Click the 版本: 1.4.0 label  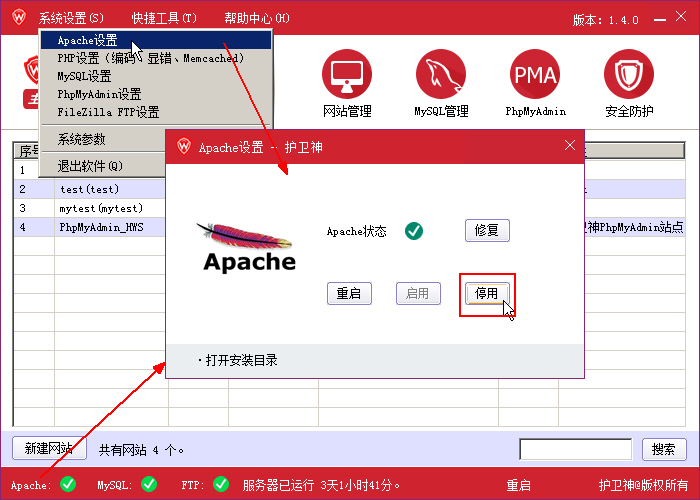(605, 20)
